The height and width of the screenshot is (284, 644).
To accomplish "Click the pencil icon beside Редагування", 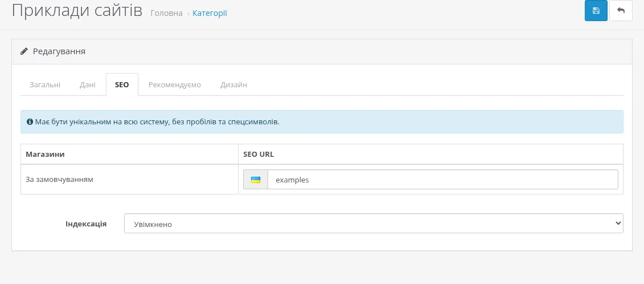I will (x=24, y=51).
